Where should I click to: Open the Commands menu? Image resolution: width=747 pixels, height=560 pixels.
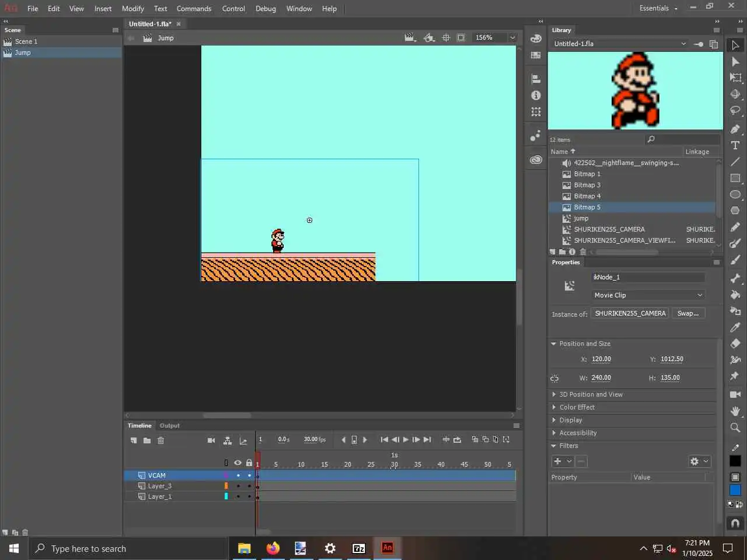(194, 9)
